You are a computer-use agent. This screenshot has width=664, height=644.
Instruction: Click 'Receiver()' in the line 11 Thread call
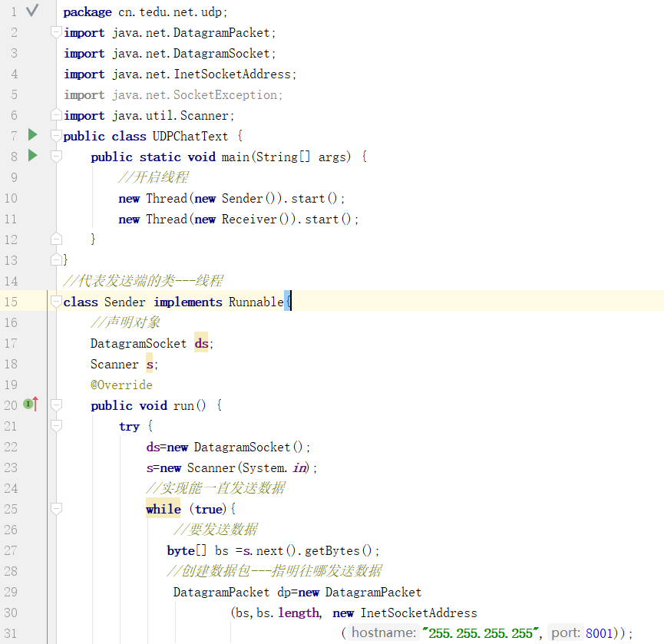[256, 219]
